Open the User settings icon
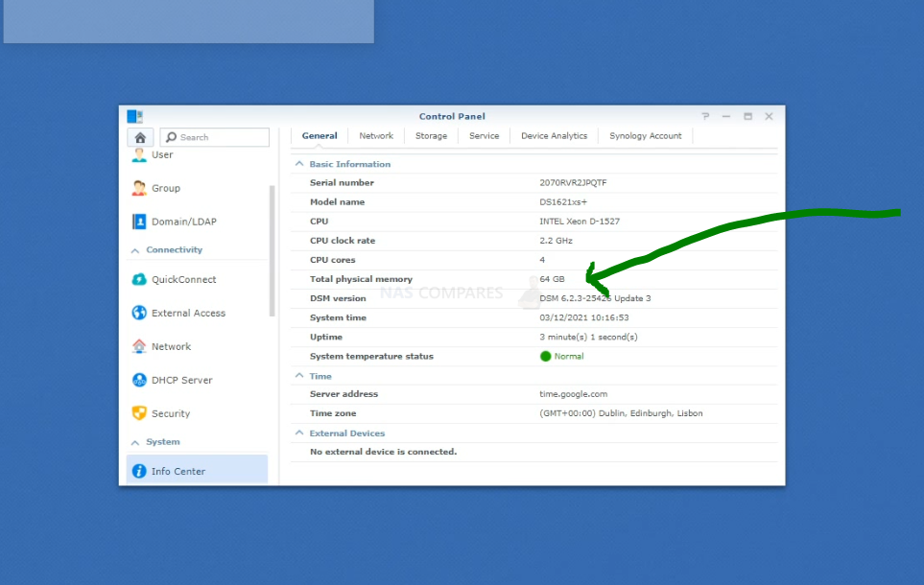The width and height of the screenshot is (924, 585). pos(139,155)
